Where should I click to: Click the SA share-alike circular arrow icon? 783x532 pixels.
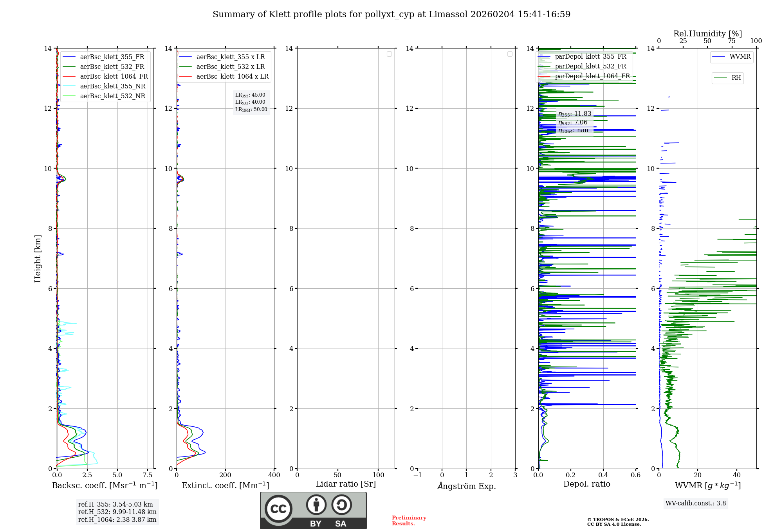pos(341,505)
